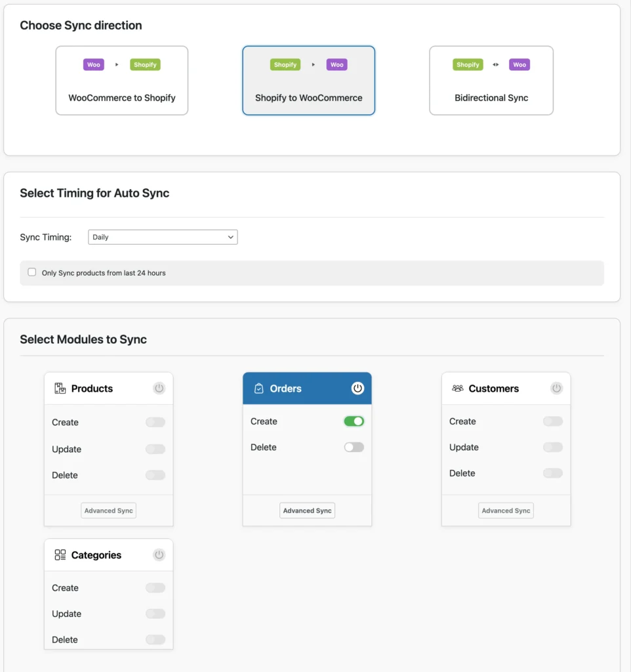Click the power icon on Products module
Viewport: 631px width, 672px height.
[159, 388]
